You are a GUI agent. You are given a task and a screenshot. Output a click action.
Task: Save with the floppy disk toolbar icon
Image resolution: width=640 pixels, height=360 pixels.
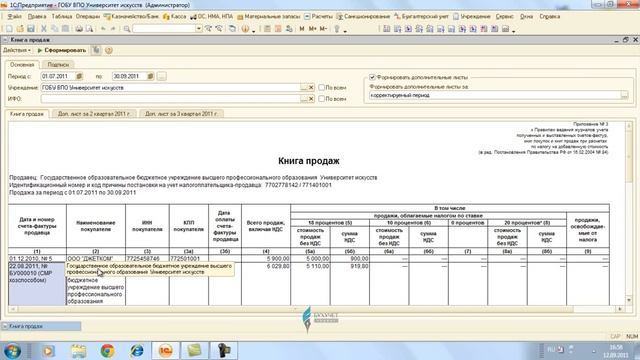31,29
